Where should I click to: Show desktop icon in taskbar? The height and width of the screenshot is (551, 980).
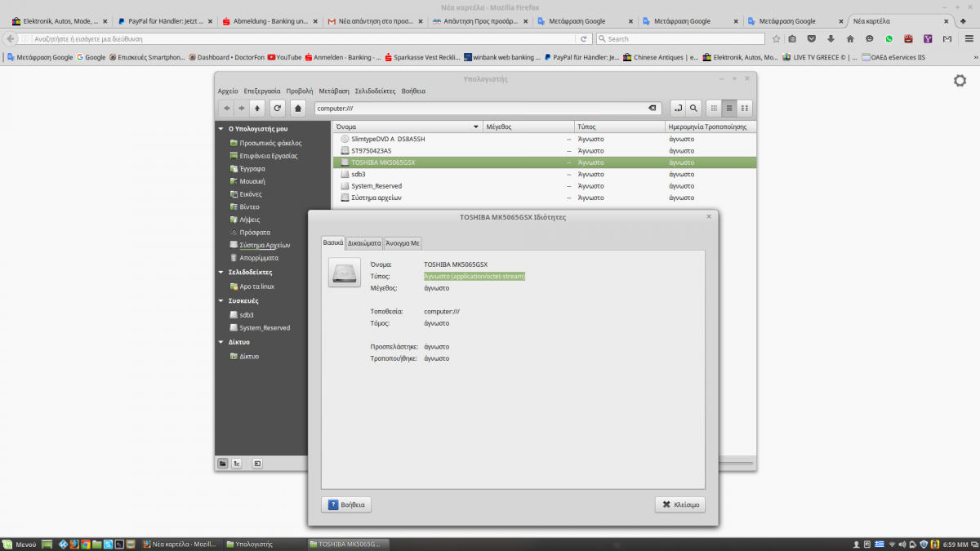click(47, 544)
